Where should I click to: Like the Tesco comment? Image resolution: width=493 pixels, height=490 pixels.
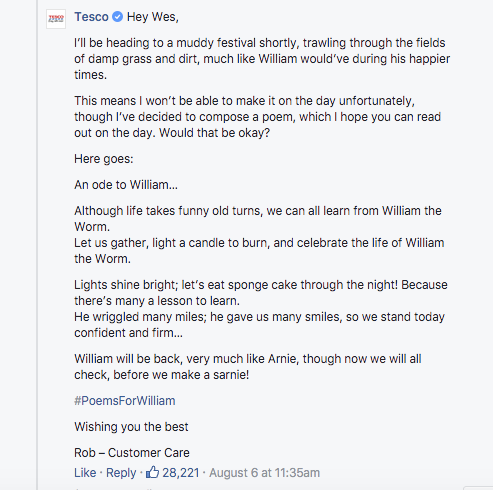tap(85, 473)
